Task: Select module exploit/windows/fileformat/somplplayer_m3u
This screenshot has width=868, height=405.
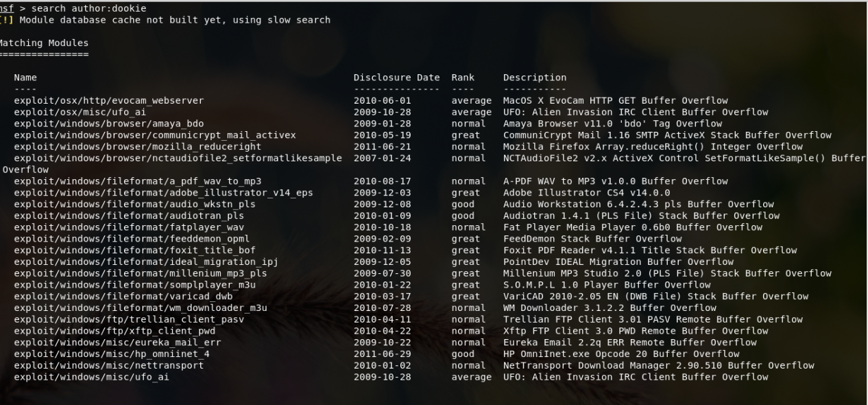Action: (x=135, y=285)
